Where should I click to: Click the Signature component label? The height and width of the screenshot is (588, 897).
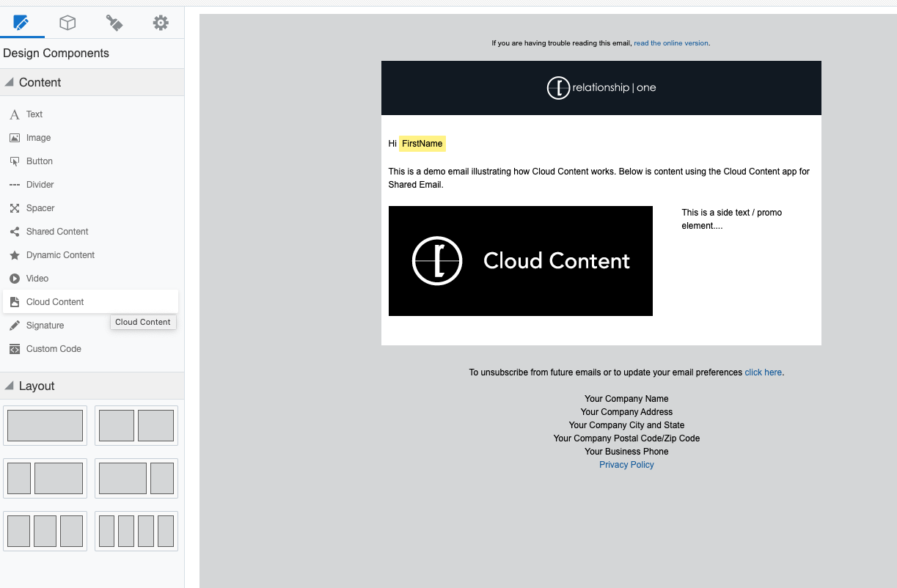coord(45,326)
